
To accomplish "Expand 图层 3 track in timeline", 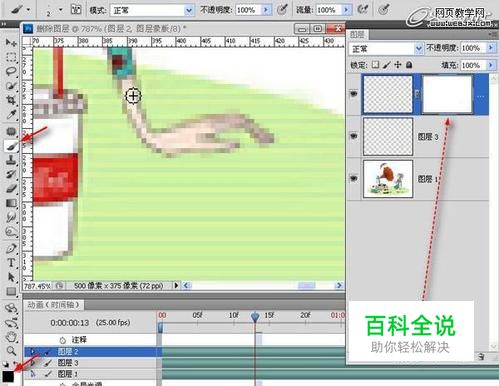I will (x=33, y=363).
